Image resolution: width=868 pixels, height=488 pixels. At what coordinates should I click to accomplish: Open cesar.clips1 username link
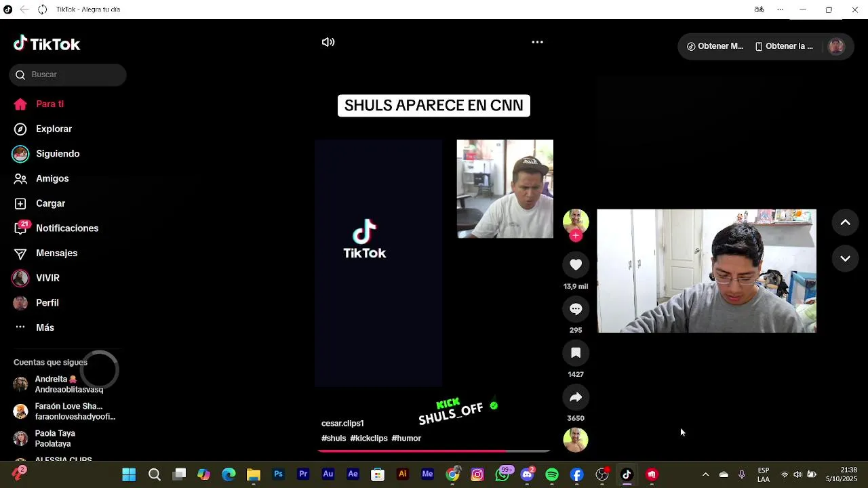point(342,424)
